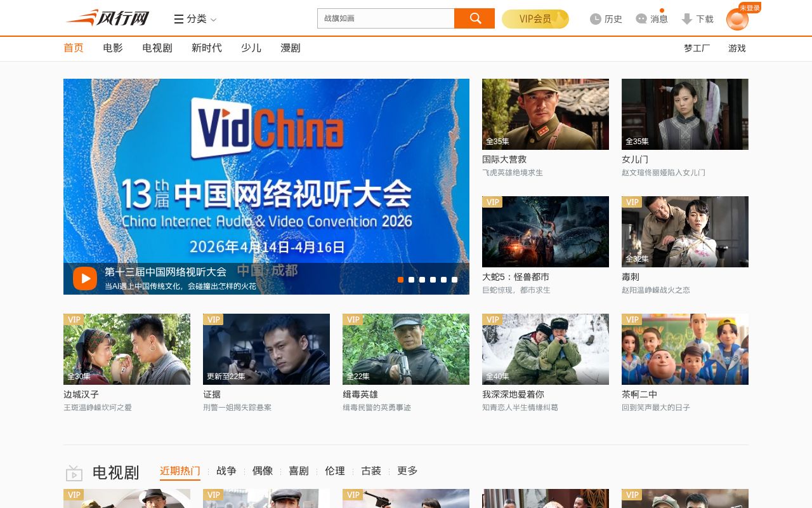
Task: Open 下载 download arrow icon
Action: coord(697,19)
